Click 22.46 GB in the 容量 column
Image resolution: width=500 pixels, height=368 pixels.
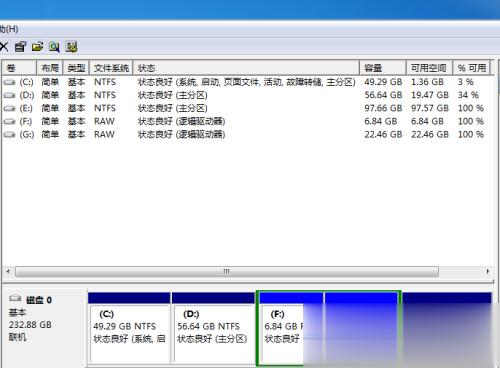(x=383, y=135)
